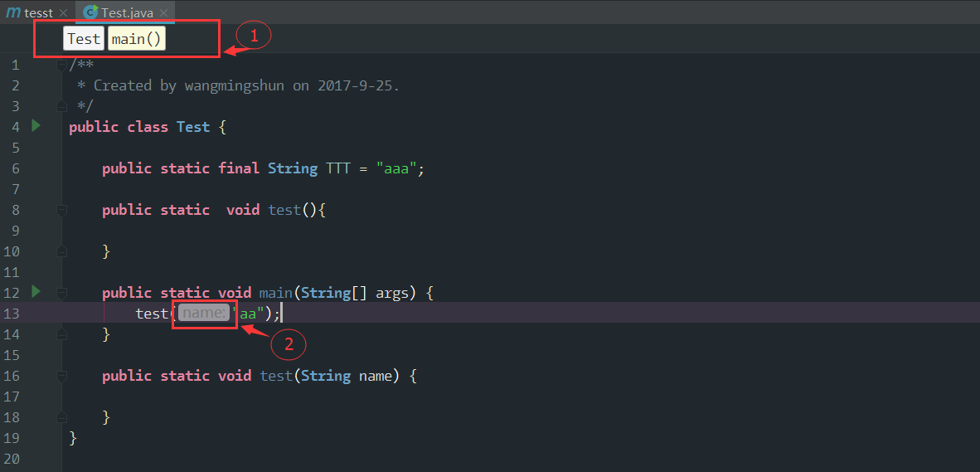Collapse test(String name) fold on line 16
Screen dimensions: 980x472
tap(61, 376)
